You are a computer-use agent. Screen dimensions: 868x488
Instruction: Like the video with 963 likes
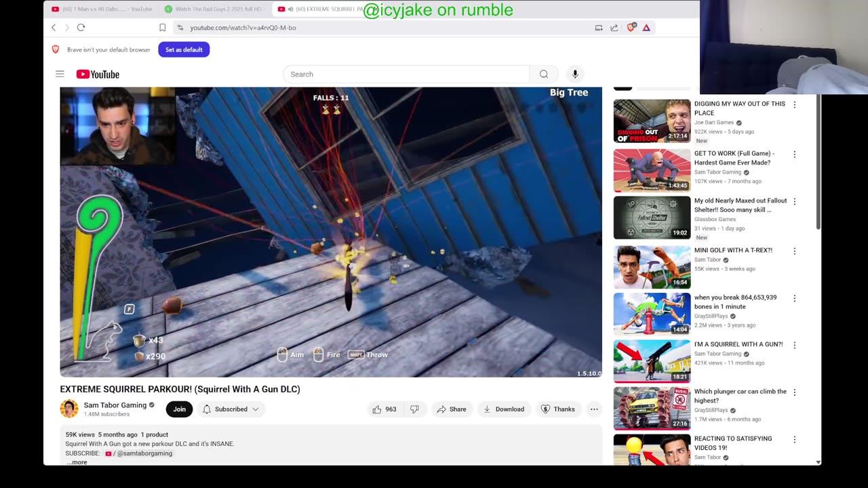(x=384, y=409)
